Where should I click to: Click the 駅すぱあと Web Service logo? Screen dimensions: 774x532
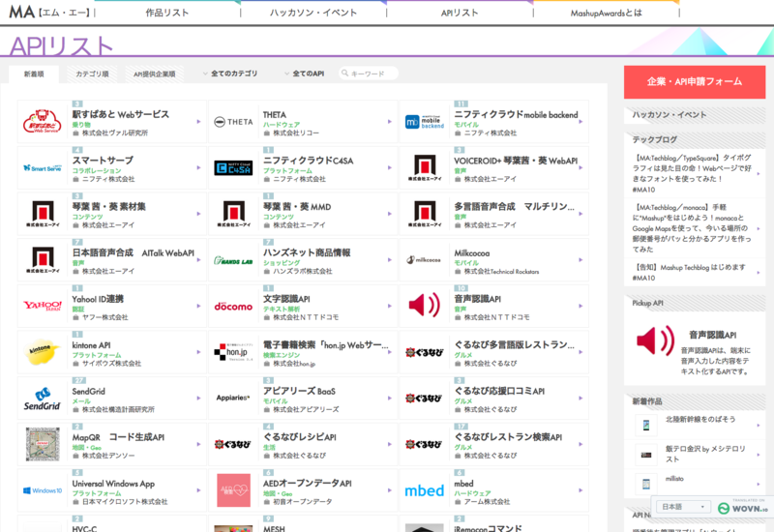pos(43,122)
